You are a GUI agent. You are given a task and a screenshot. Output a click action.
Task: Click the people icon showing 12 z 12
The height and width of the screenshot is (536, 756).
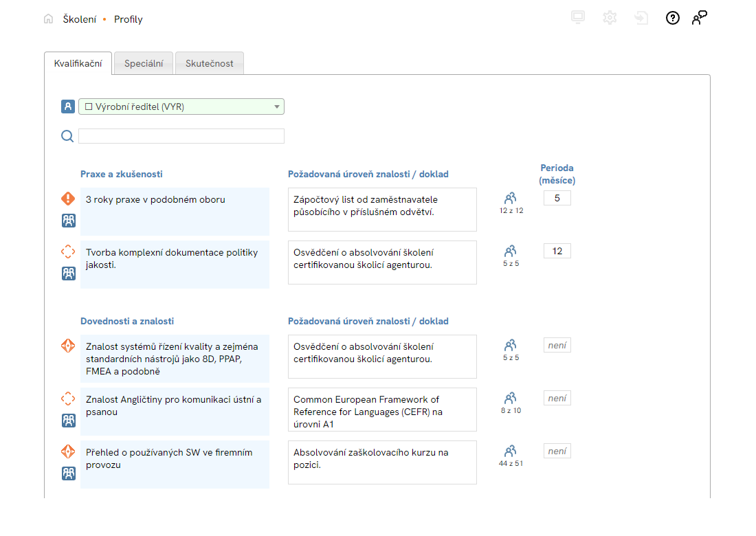[511, 199]
